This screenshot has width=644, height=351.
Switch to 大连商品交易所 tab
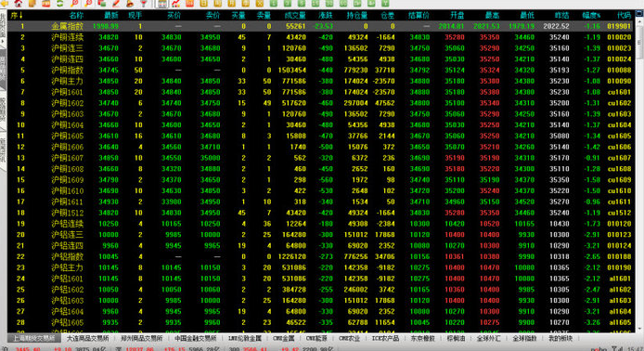88,338
